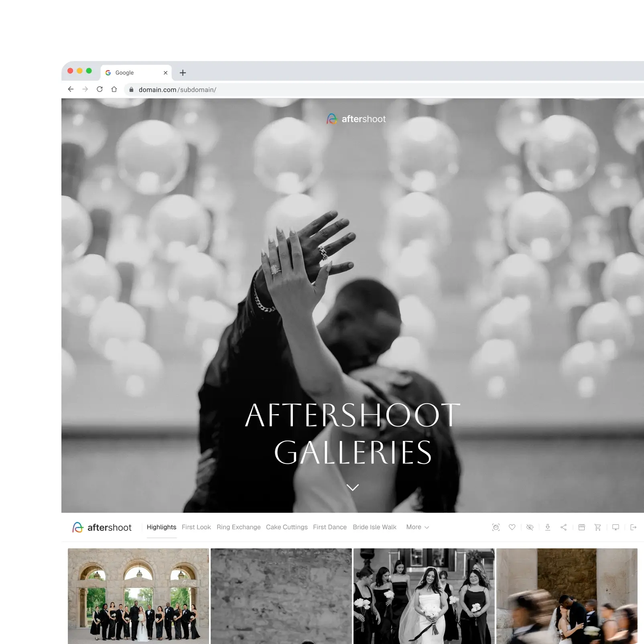Click the macOS red close window button
644x644 pixels.
(70, 71)
